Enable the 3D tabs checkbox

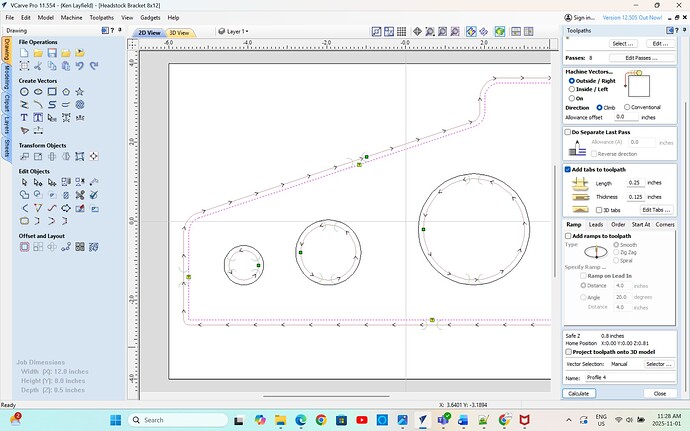point(599,210)
